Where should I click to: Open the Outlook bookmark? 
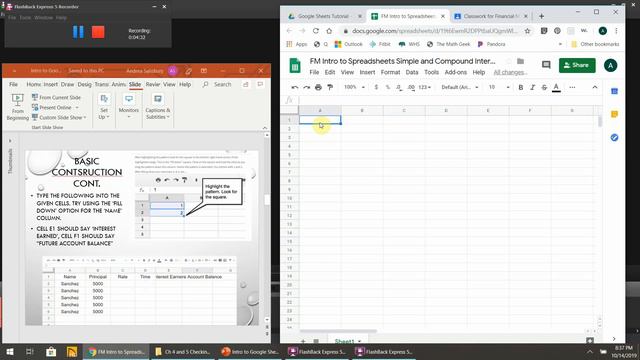349,44
